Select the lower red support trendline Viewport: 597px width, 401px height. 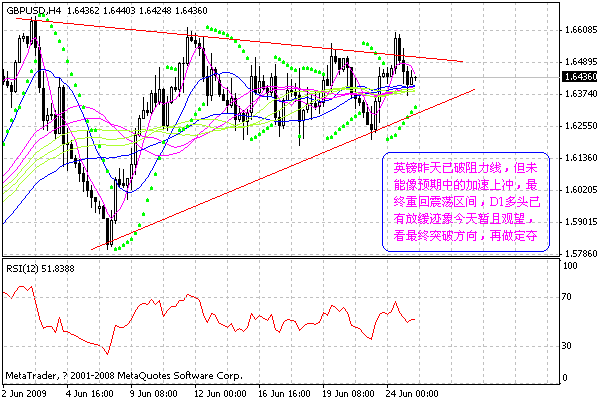pyautogui.click(x=283, y=169)
